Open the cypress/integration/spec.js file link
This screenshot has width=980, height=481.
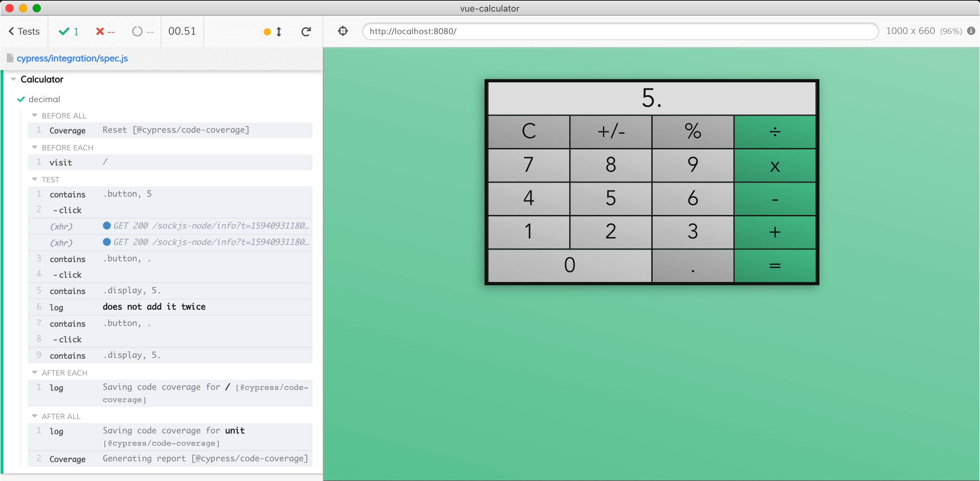pos(72,58)
